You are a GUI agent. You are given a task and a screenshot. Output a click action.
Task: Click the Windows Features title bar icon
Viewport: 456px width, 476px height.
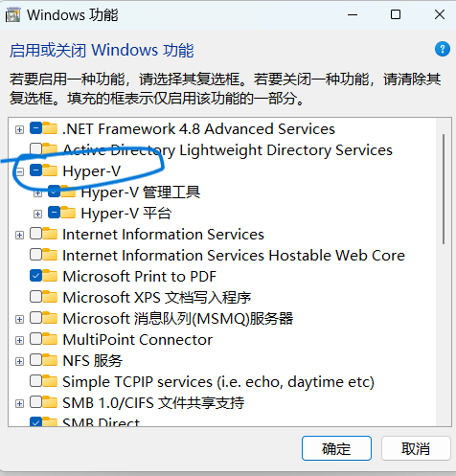[x=12, y=15]
